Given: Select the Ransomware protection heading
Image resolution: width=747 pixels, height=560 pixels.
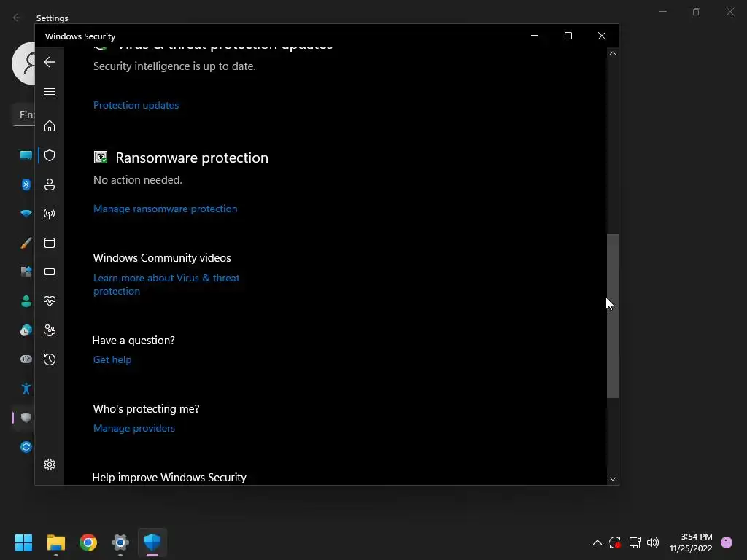Looking at the screenshot, I should 192,157.
